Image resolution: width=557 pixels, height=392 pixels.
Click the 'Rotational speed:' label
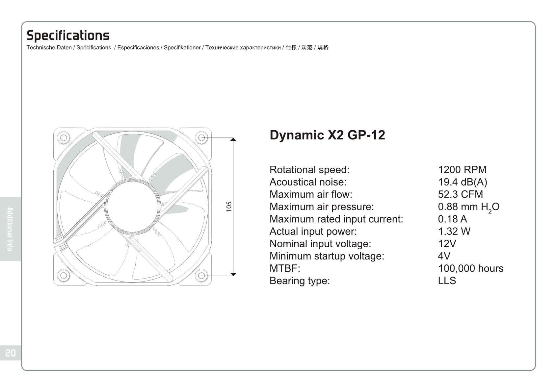pyautogui.click(x=309, y=170)
